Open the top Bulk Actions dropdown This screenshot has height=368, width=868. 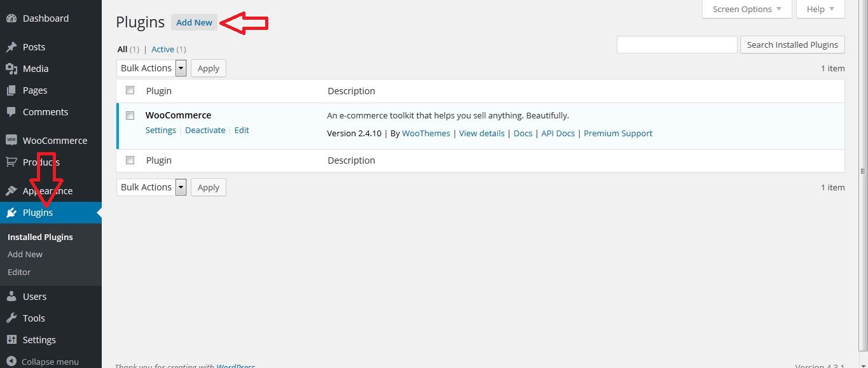tap(151, 68)
